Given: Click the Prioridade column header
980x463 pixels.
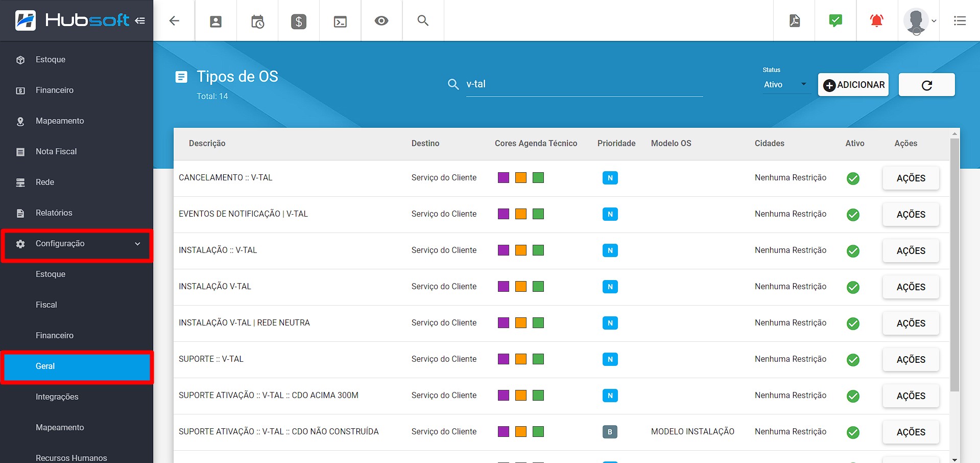Looking at the screenshot, I should [616, 144].
